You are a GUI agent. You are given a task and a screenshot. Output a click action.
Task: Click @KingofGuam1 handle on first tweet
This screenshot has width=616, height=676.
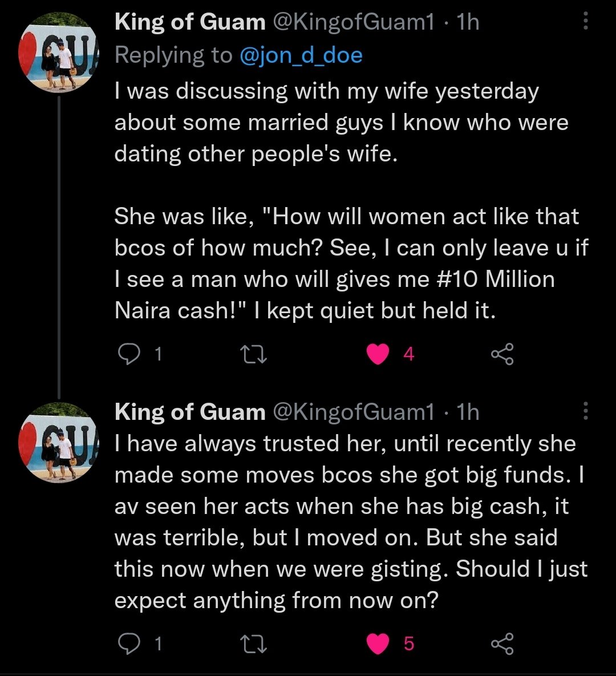354,22
